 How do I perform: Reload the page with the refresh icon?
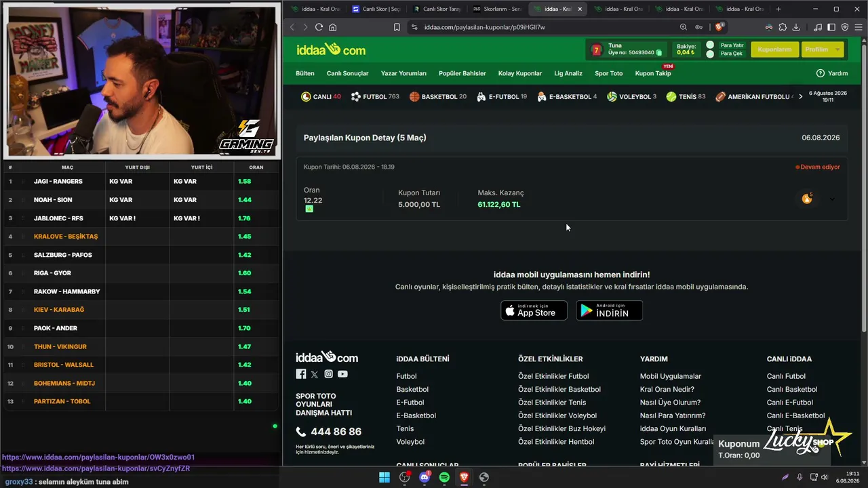pos(319,27)
